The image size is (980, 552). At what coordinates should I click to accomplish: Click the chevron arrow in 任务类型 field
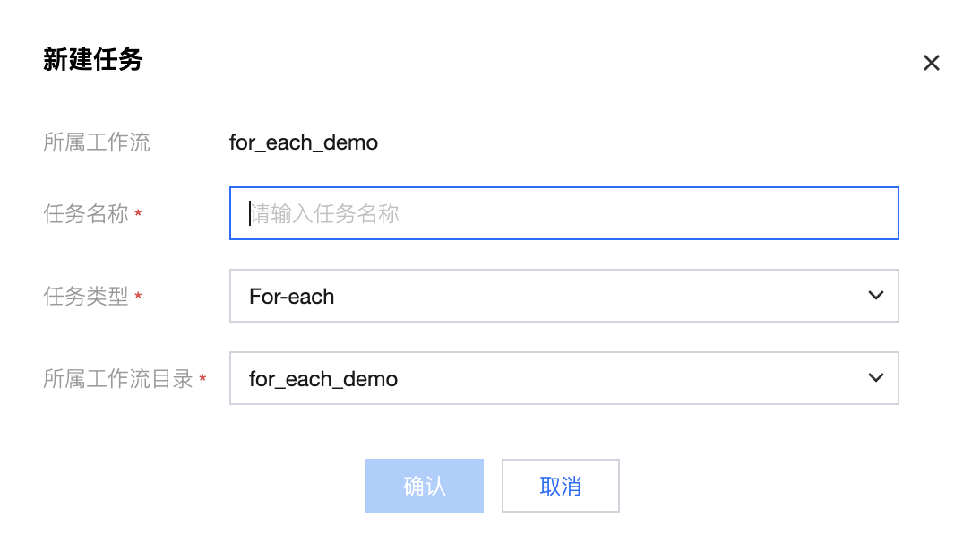pyautogui.click(x=876, y=296)
